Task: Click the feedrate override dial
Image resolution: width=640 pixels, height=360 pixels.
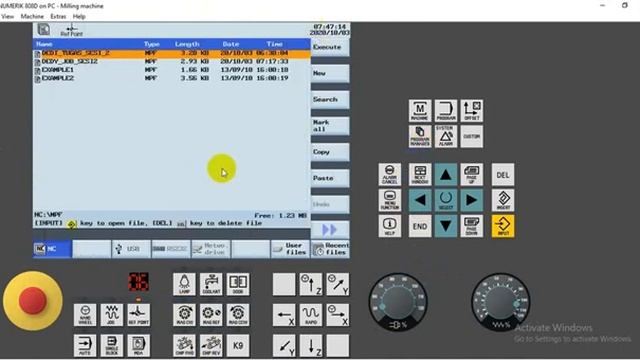Action: tap(500, 302)
